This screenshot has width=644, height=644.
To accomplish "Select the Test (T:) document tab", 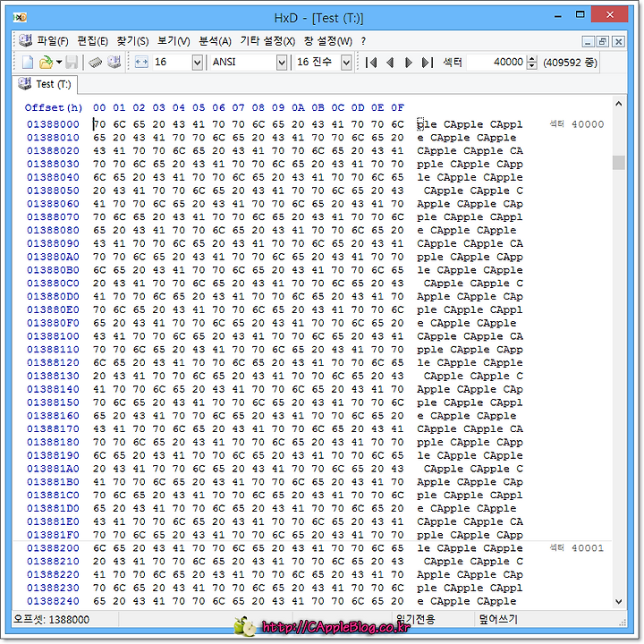I will pyautogui.click(x=46, y=84).
